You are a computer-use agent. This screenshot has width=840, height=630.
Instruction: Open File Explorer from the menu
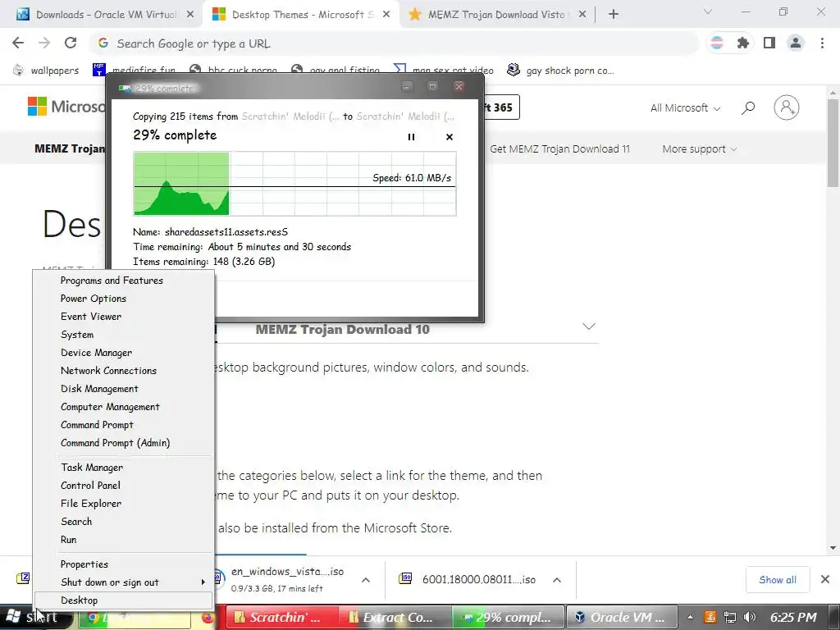point(123,504)
